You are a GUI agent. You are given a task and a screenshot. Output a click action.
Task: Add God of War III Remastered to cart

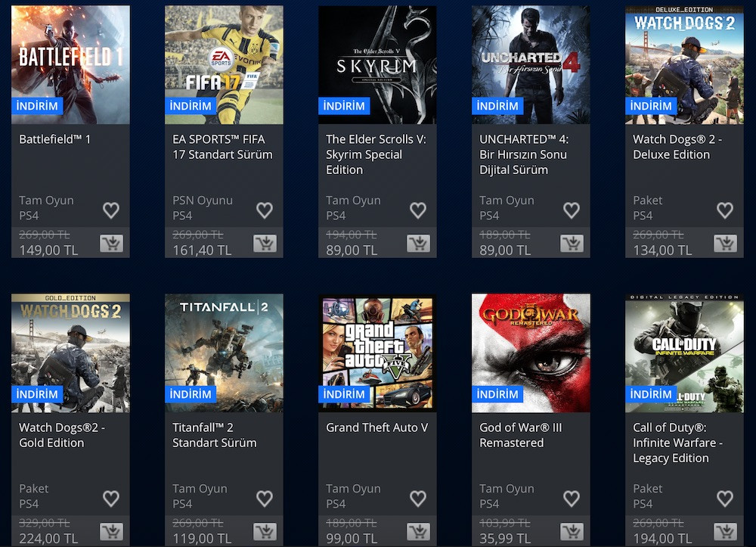572,532
